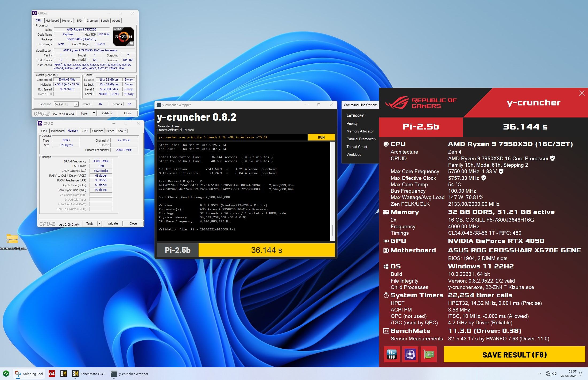Show hidden tray icons chevron
Viewport: 588px width, 380px height.
coord(539,374)
